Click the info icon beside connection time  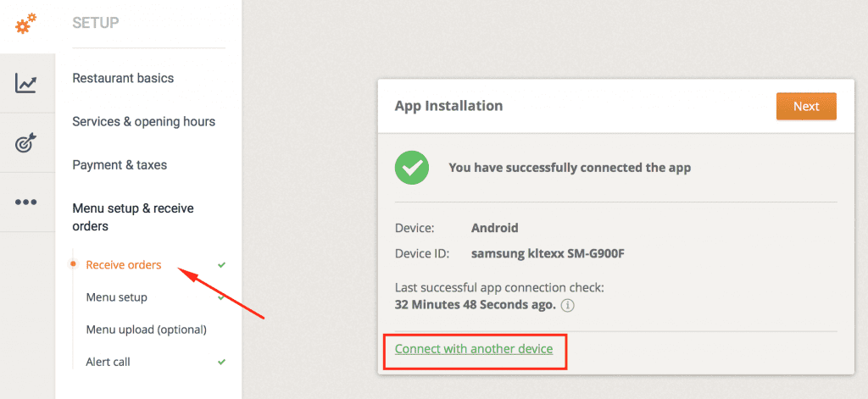coord(568,304)
